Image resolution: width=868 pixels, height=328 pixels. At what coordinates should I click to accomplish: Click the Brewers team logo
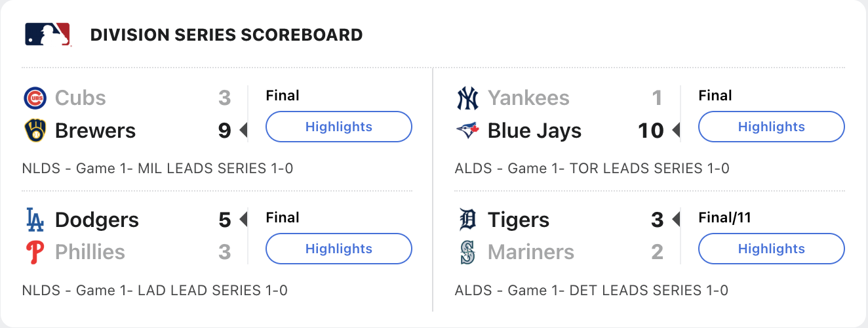pos(35,131)
